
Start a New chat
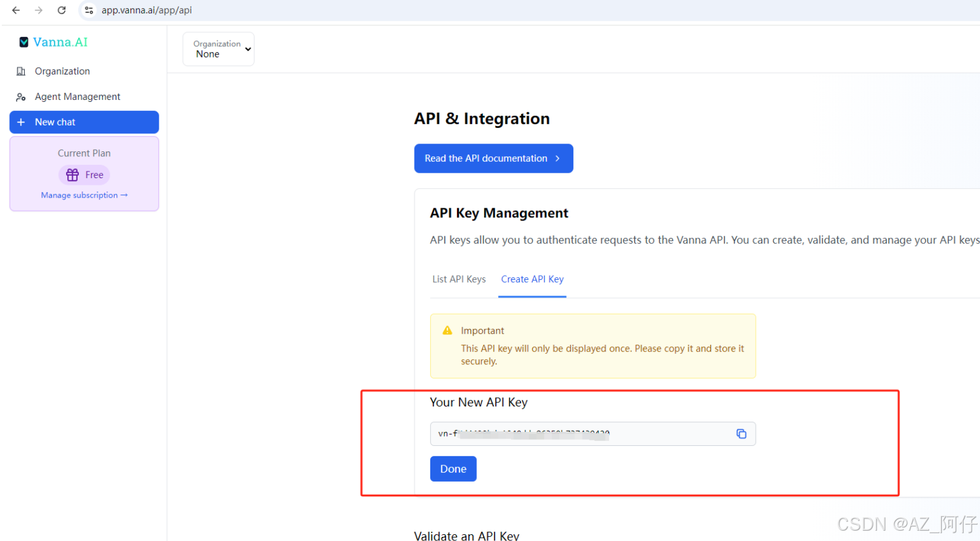84,122
